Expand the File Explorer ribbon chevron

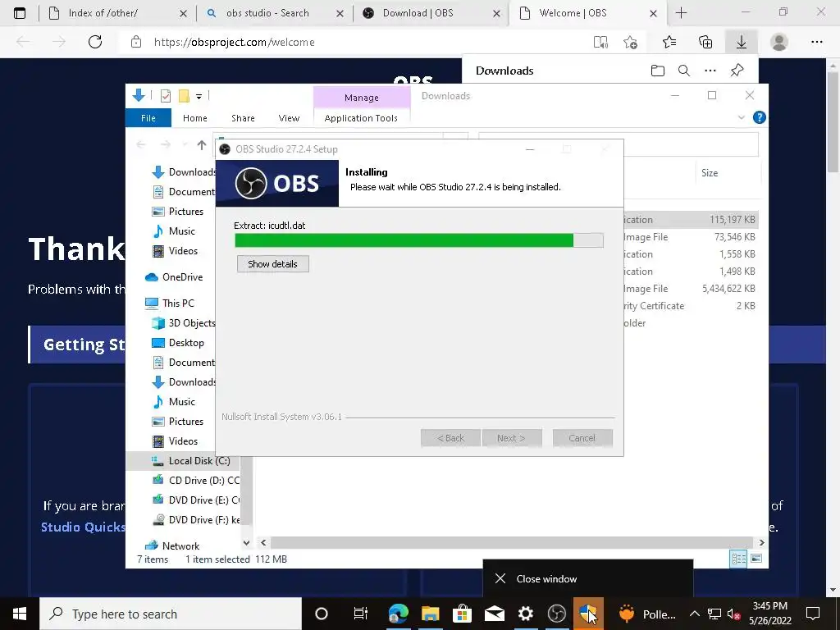742,118
